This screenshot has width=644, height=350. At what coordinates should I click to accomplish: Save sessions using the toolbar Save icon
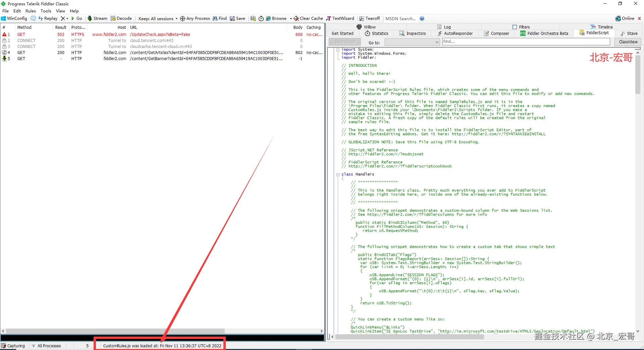pyautogui.click(x=237, y=18)
